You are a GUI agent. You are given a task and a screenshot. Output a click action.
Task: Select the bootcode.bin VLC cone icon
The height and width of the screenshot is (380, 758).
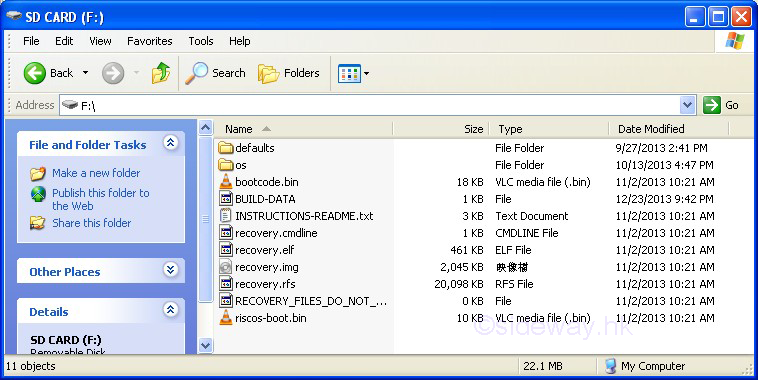[226, 182]
